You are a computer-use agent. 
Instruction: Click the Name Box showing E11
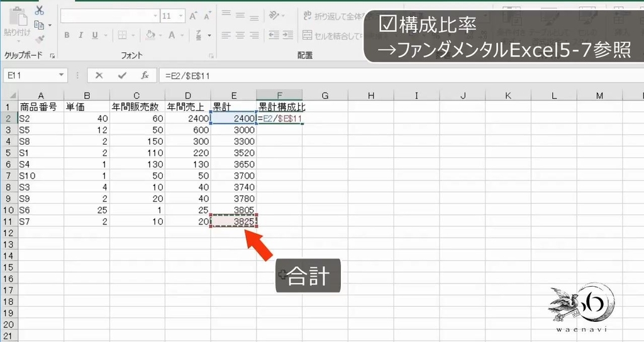(31, 75)
